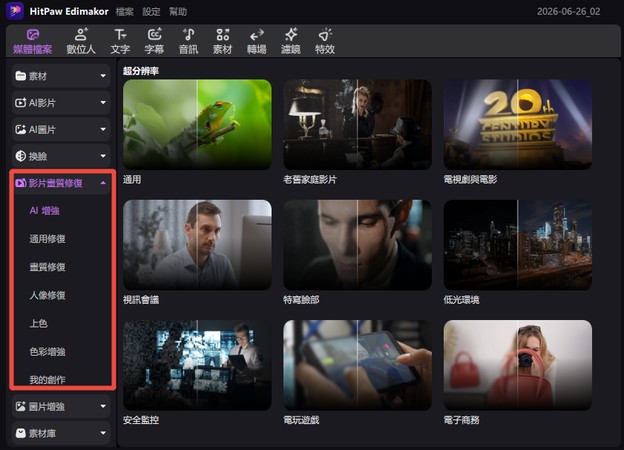The image size is (624, 450).
Task: Open the 音訊 audio note icon
Action: point(189,35)
